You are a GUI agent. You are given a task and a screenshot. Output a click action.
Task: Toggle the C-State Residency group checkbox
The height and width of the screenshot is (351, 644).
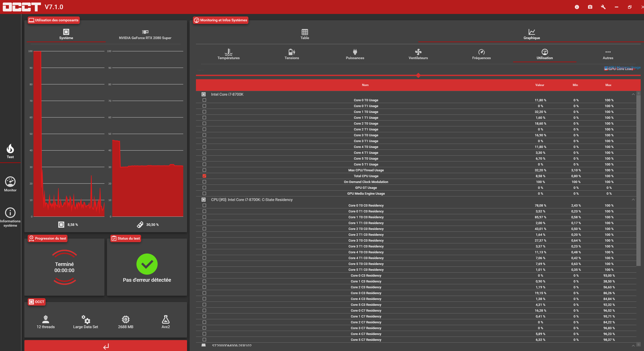[x=204, y=200]
